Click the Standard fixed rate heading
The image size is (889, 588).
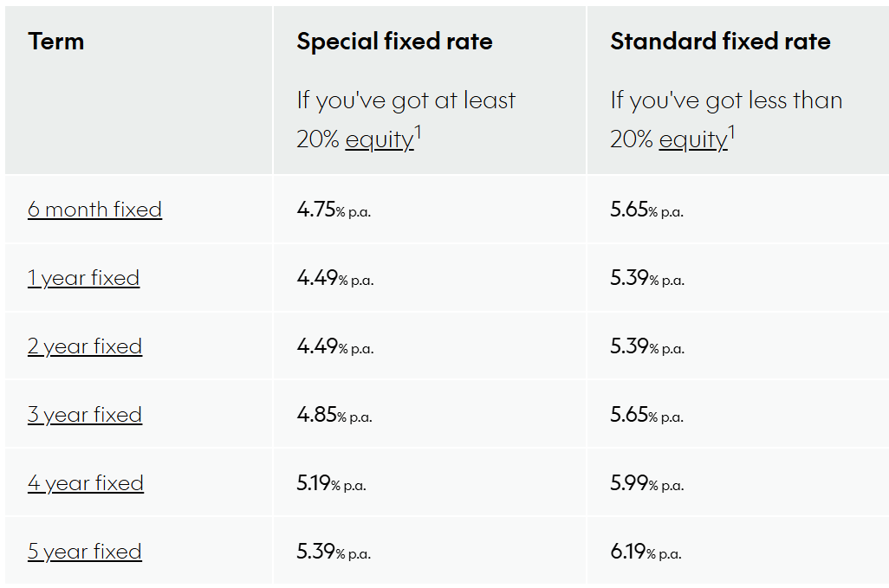tap(720, 42)
